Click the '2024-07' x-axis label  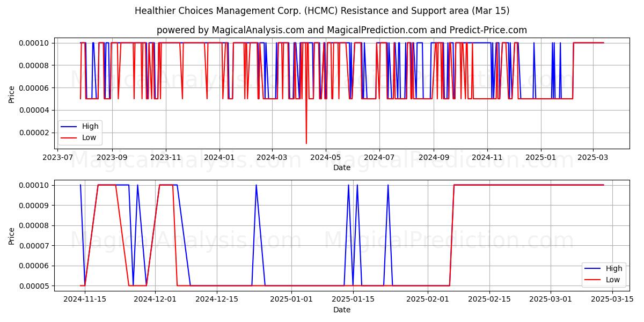pyautogui.click(x=379, y=158)
